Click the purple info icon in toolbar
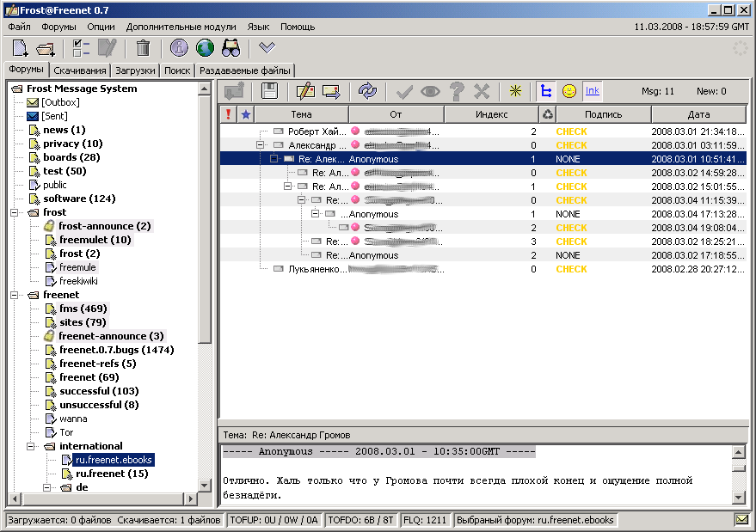 point(179,48)
